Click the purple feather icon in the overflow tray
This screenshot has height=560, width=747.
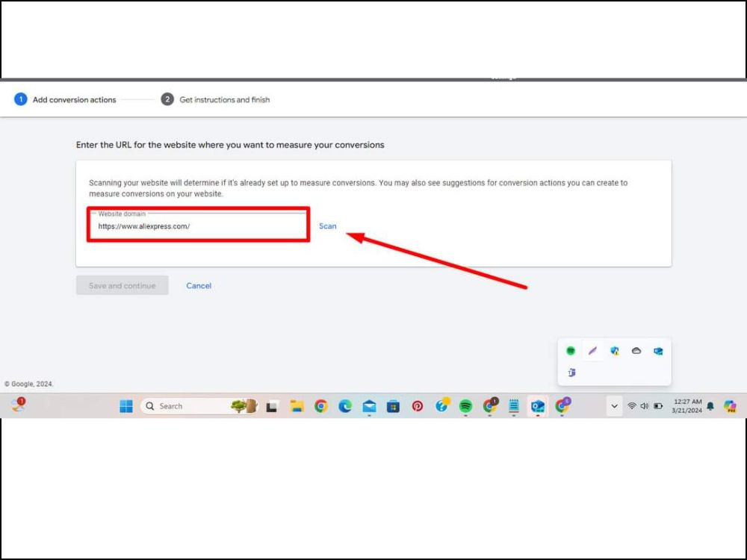click(x=592, y=351)
